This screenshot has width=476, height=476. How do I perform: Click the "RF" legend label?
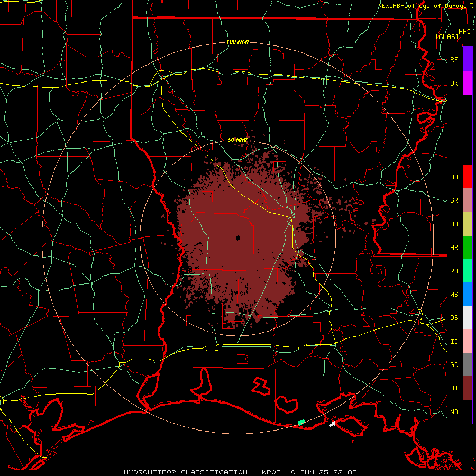pos(454,59)
